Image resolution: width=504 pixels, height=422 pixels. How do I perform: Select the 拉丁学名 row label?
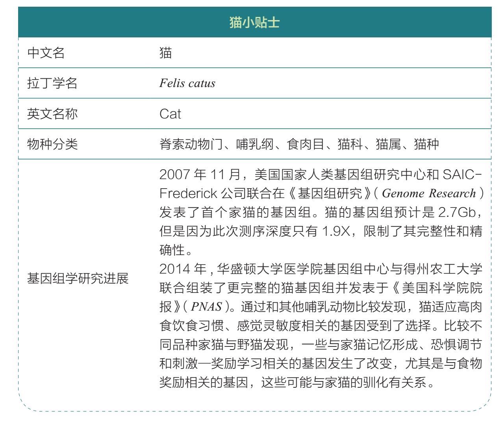tap(52, 83)
